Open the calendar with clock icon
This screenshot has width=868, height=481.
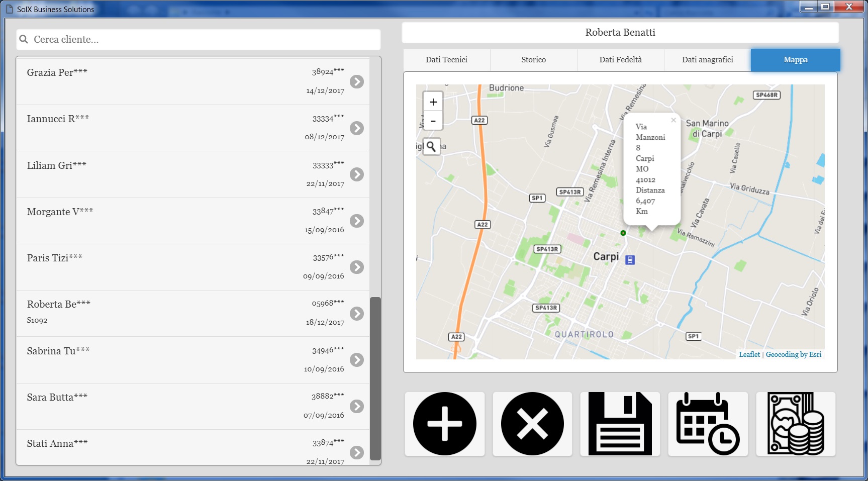tap(708, 424)
